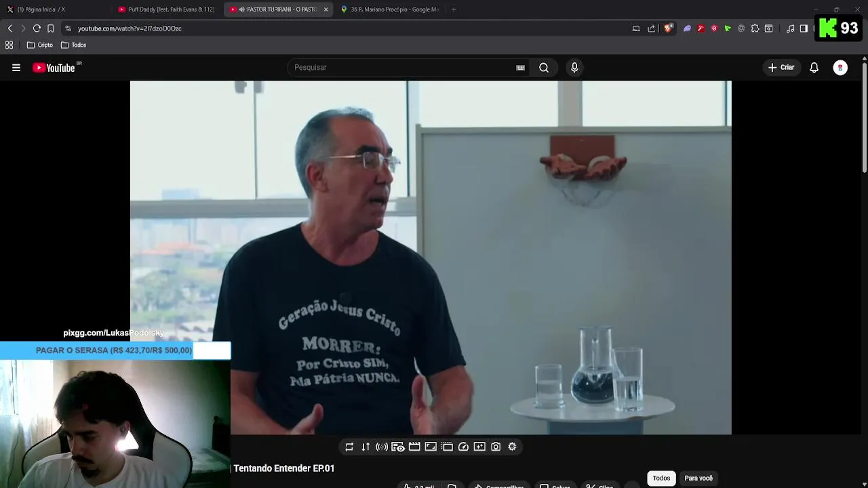The height and width of the screenshot is (488, 868).
Task: Click the reverse playlist arrows icon
Action: pos(366,447)
